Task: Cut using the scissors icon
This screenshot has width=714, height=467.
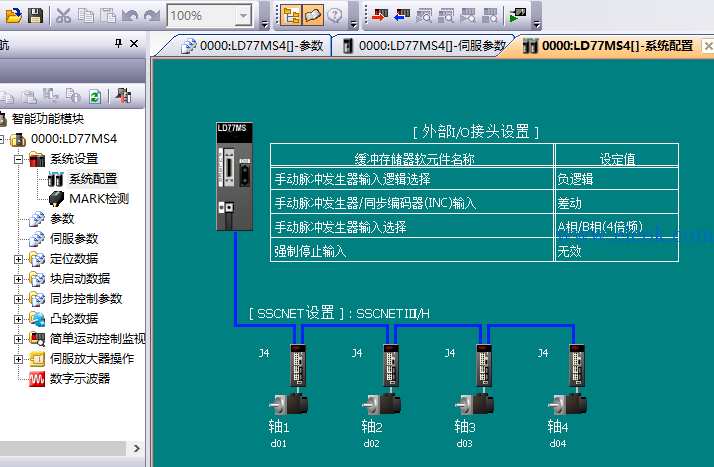Action: tap(63, 15)
